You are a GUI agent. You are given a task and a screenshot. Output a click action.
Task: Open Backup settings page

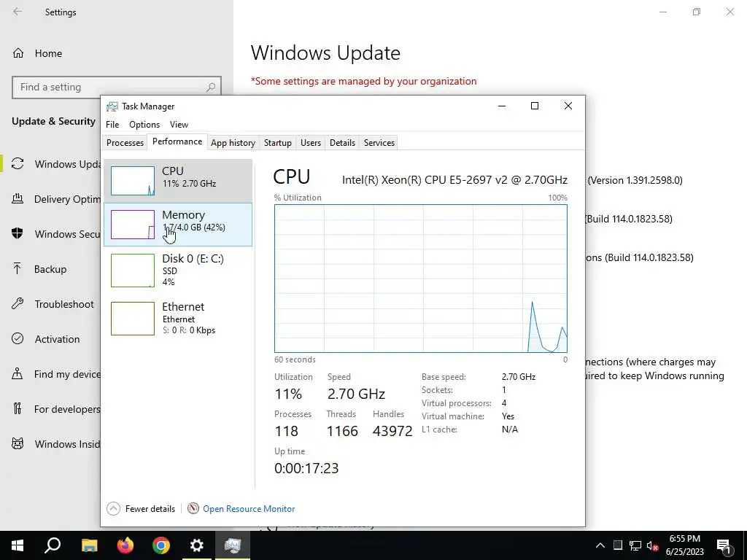coord(50,269)
